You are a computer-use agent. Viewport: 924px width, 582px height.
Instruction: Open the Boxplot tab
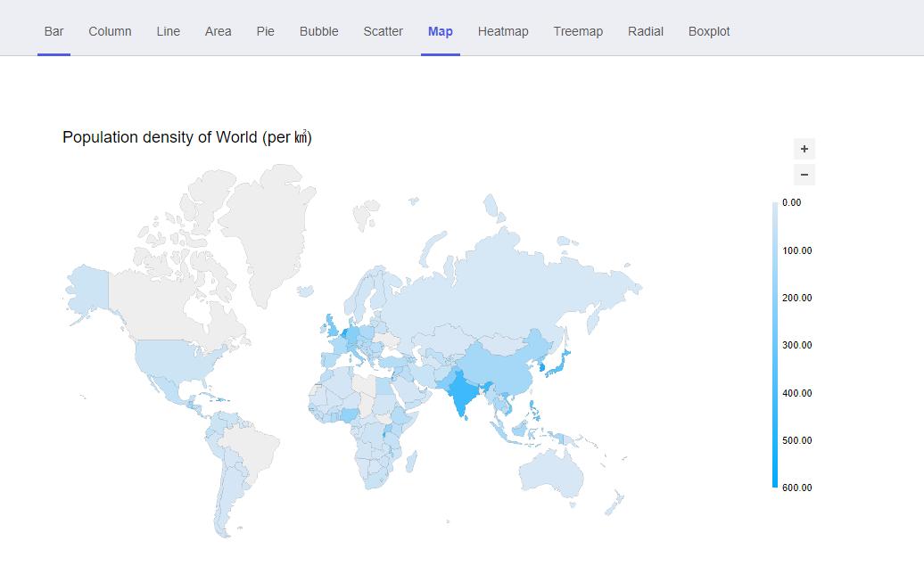709,31
